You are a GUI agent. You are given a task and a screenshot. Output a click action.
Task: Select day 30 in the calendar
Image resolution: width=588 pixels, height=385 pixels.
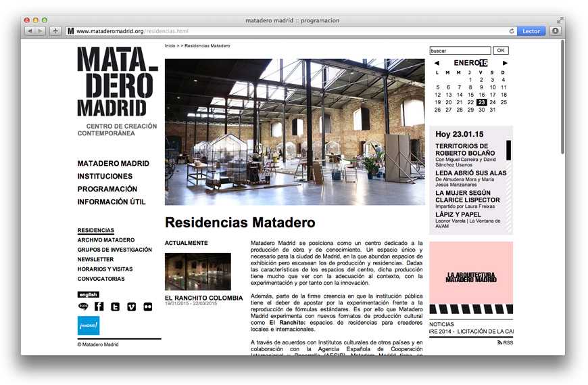pos(481,110)
